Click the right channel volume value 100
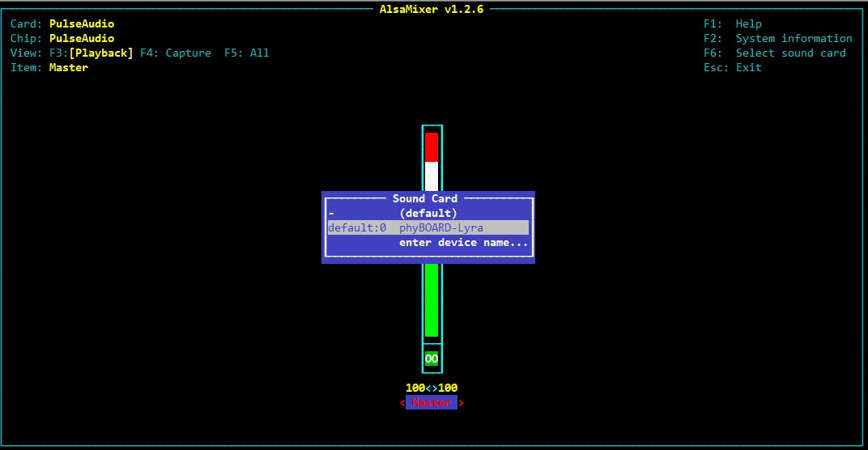868x450 pixels. click(x=448, y=388)
